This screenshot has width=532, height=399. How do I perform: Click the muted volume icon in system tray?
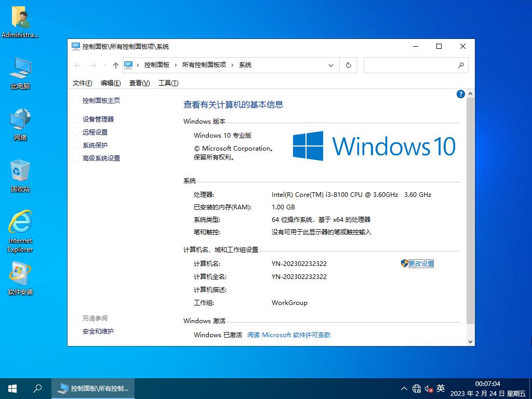429,389
